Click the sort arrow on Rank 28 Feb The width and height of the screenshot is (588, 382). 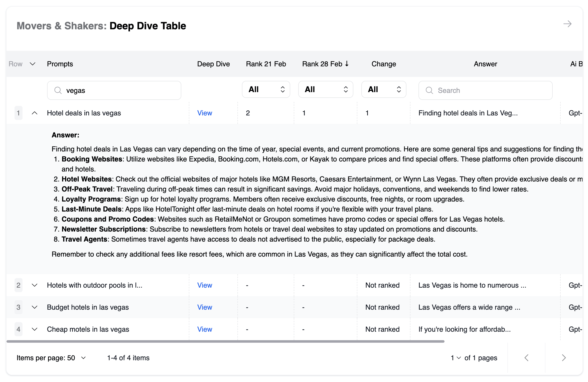(x=347, y=64)
